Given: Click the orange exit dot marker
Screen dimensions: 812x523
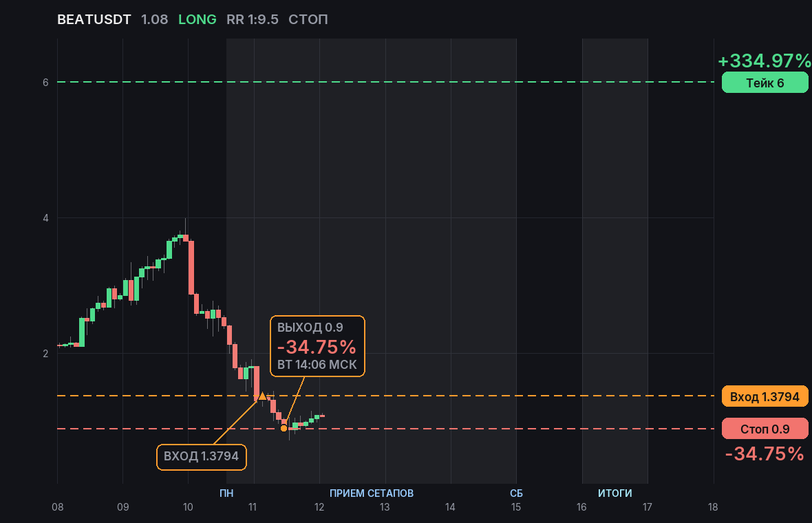Looking at the screenshot, I should point(284,428).
